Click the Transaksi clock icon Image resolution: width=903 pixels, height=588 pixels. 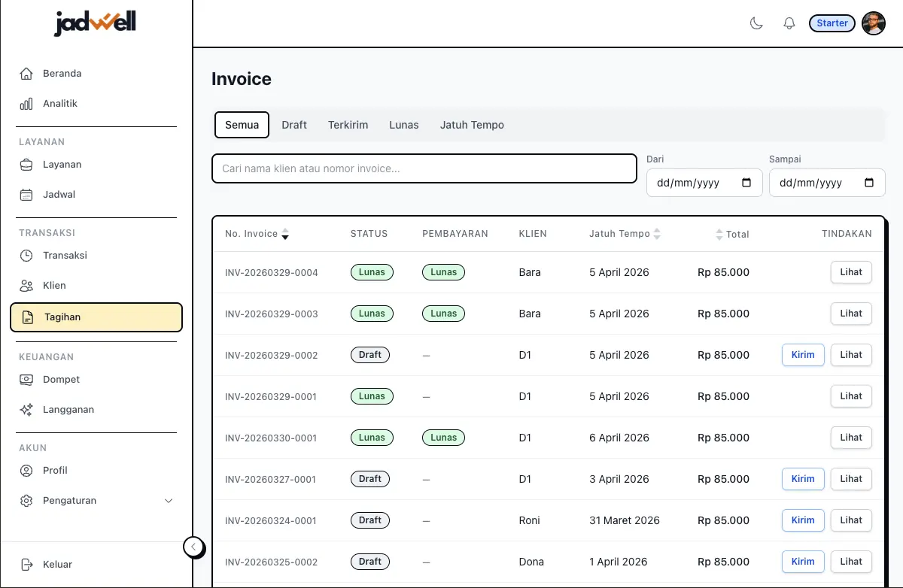(x=25, y=255)
